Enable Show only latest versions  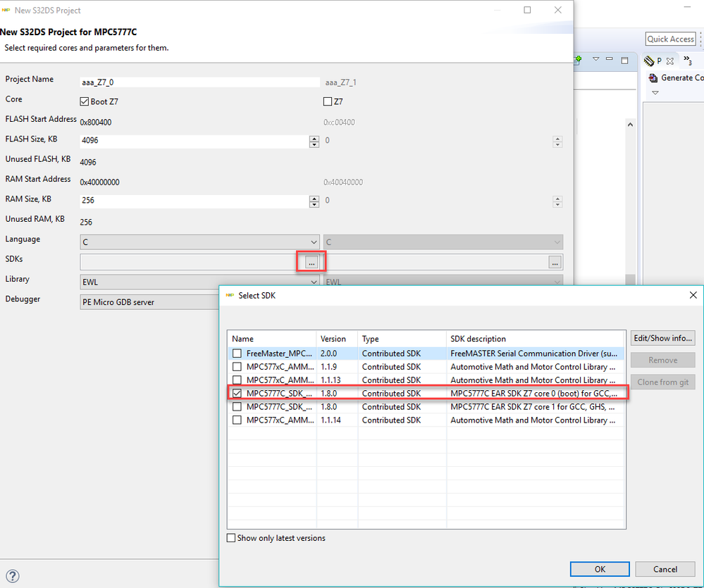tap(231, 538)
